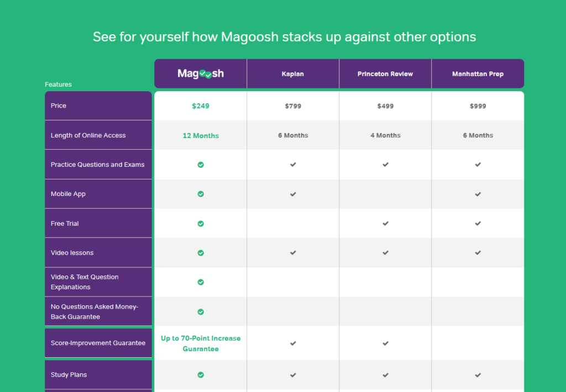The height and width of the screenshot is (392, 566).
Task: Click Magoosh 12 Months access text
Action: pos(201,136)
